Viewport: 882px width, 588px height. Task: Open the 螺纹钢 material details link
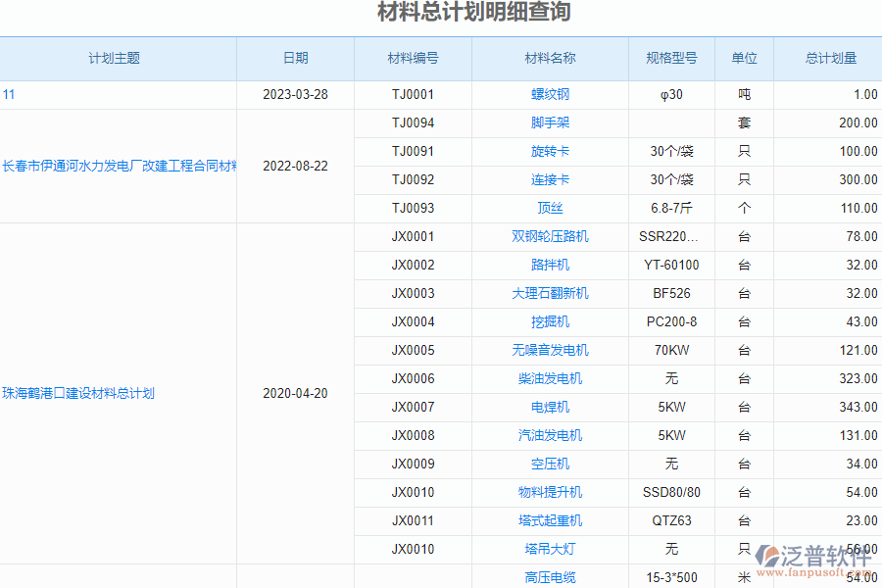551,94
